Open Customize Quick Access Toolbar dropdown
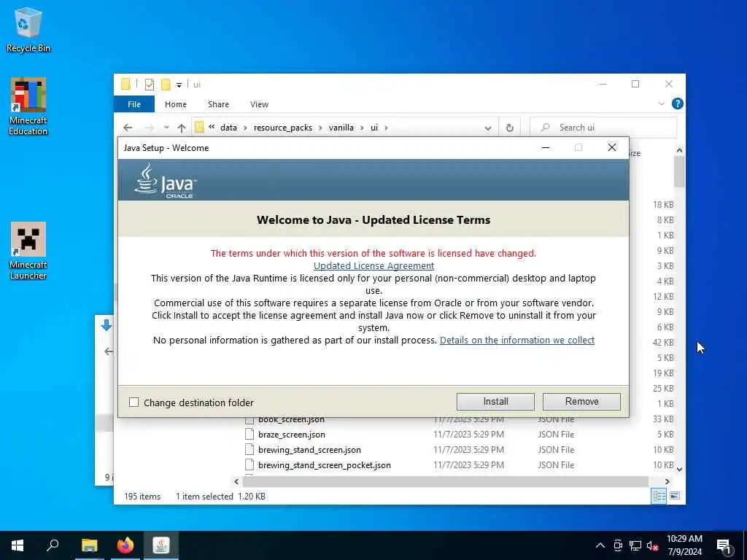The height and width of the screenshot is (560, 747). (x=179, y=85)
